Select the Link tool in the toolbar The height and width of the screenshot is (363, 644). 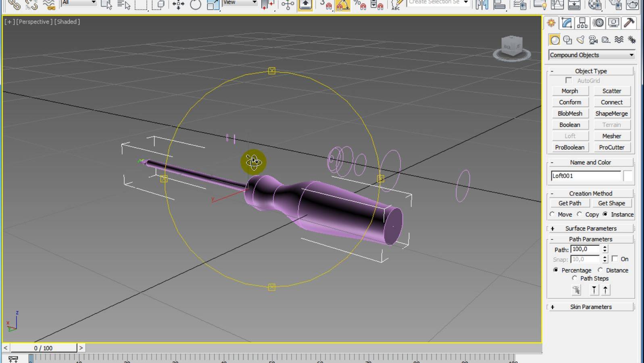point(14,4)
